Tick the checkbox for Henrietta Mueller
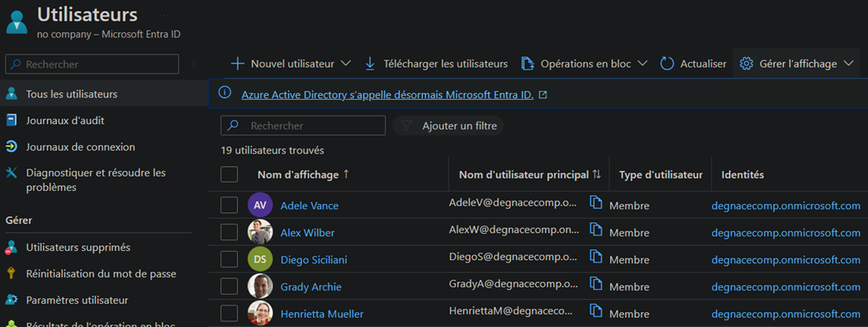Screen dimensions: 868x327 click(x=229, y=314)
